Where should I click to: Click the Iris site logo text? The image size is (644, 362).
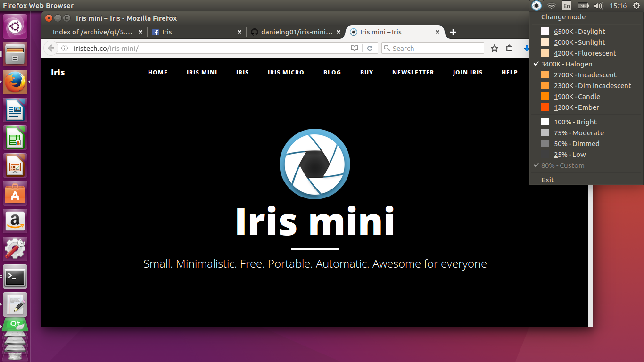coord(58,72)
